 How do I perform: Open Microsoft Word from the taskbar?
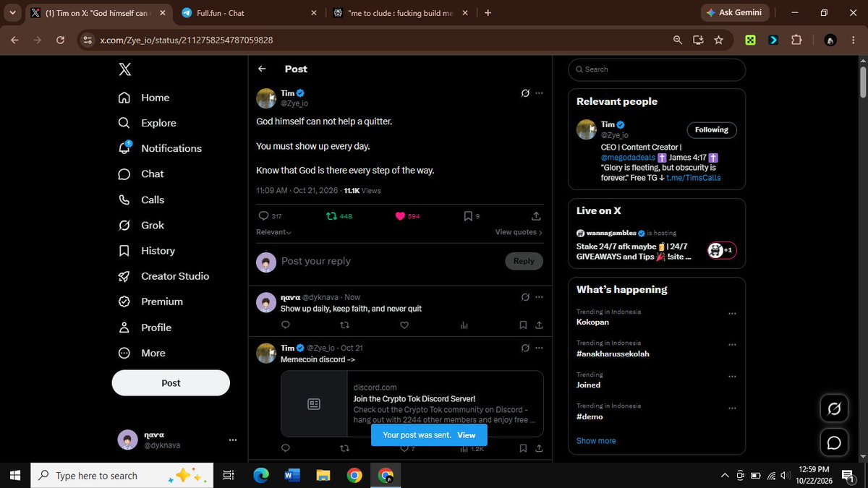(292, 476)
